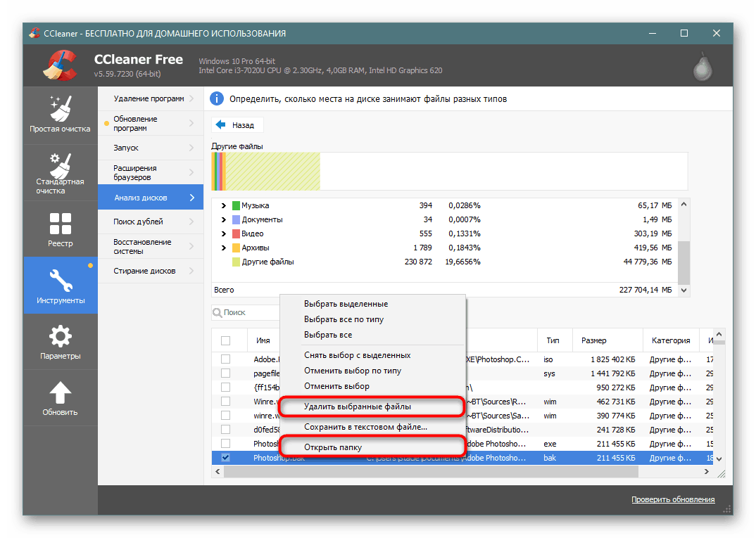Select the Инструменты wrench icon
756x538 pixels.
61,281
